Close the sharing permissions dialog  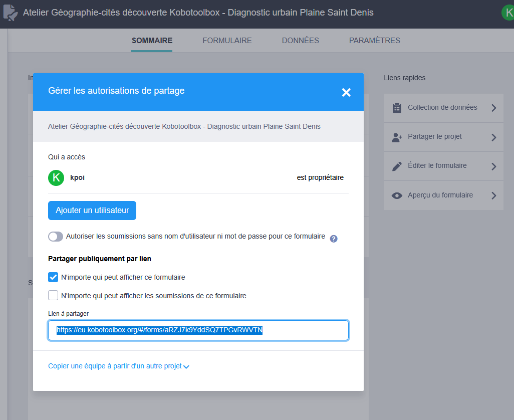(346, 92)
